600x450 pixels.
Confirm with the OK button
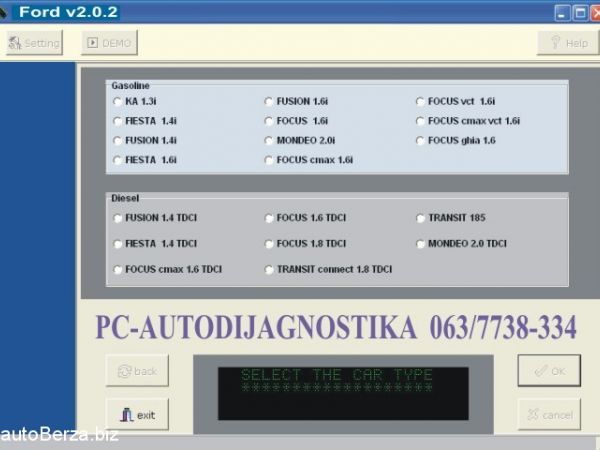pos(549,370)
